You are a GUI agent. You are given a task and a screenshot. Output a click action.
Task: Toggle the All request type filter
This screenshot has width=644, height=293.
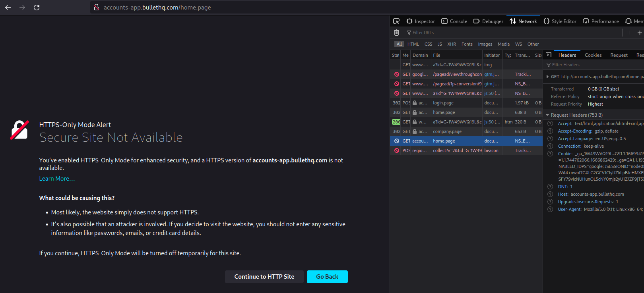(x=399, y=44)
